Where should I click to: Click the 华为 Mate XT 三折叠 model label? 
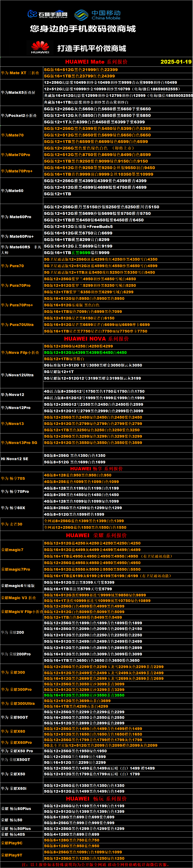coord(20,73)
